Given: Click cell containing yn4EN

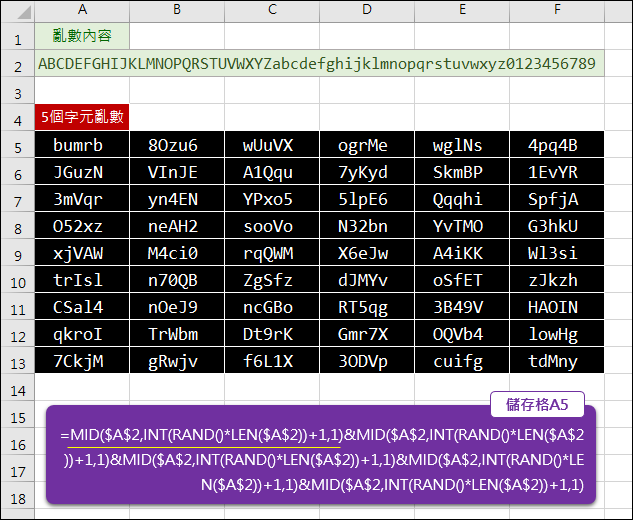Looking at the screenshot, I should (x=177, y=198).
